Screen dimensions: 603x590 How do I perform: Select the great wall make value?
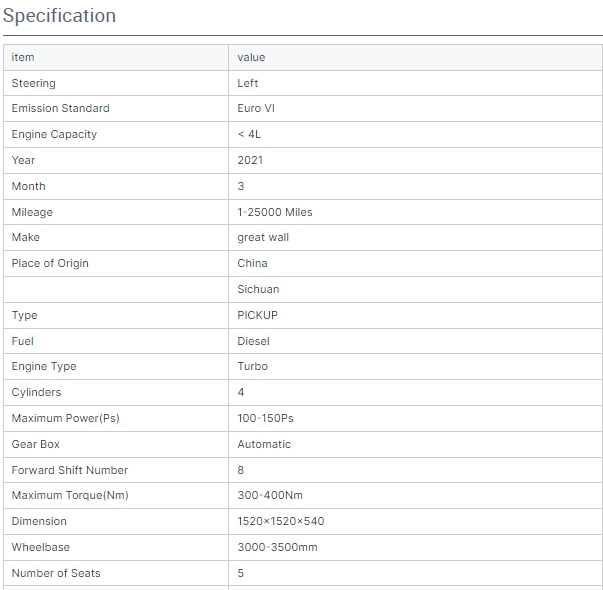(263, 237)
